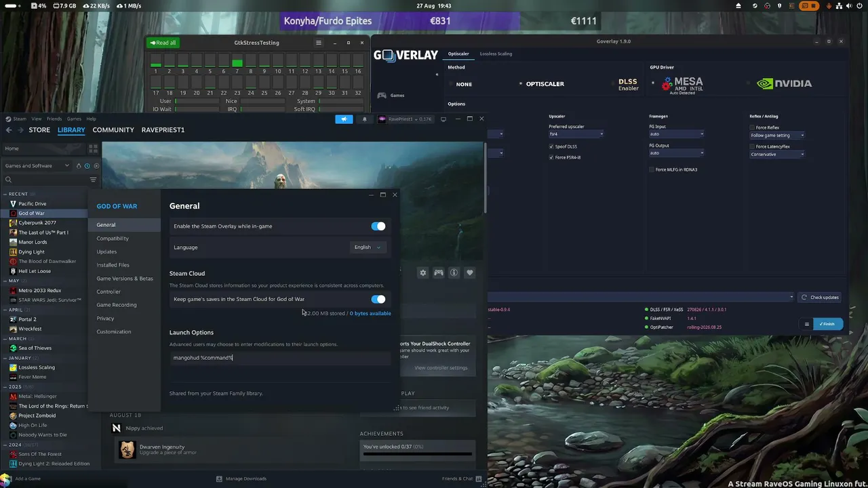Uncheck Force FSR4-i8 checkbox
868x488 pixels.
point(551,157)
